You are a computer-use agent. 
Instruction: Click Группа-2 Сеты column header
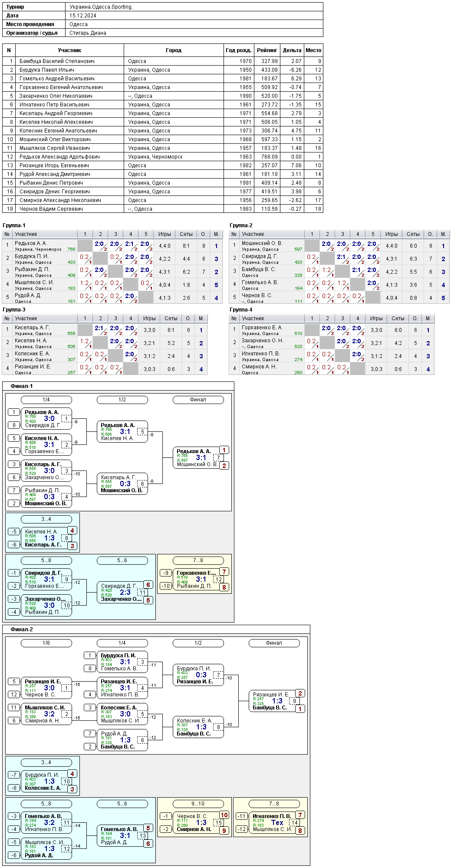tap(413, 234)
